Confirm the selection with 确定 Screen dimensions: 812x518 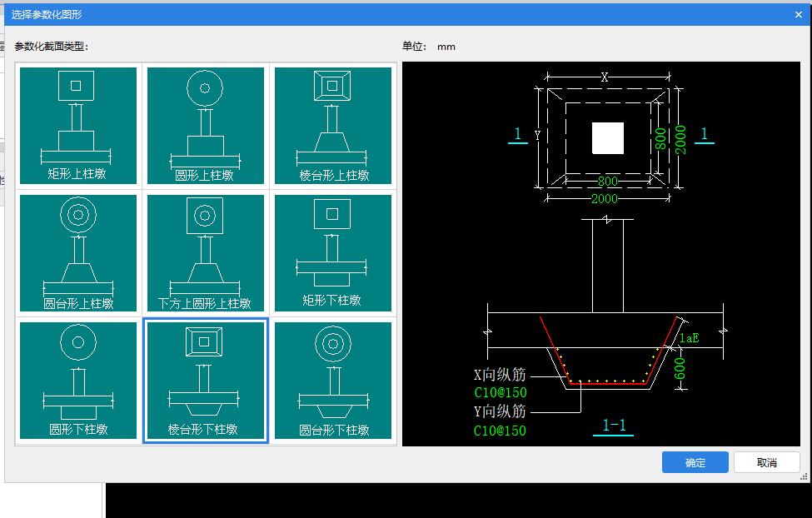coord(695,463)
